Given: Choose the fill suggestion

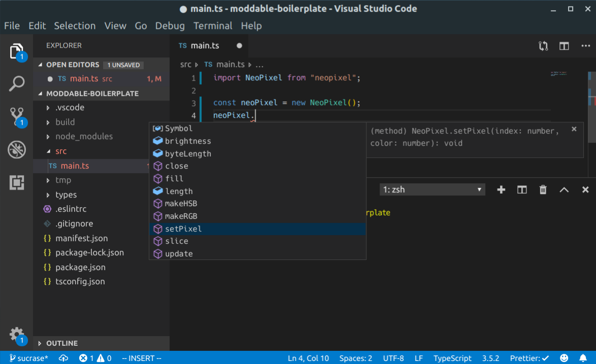Looking at the screenshot, I should pos(258,179).
